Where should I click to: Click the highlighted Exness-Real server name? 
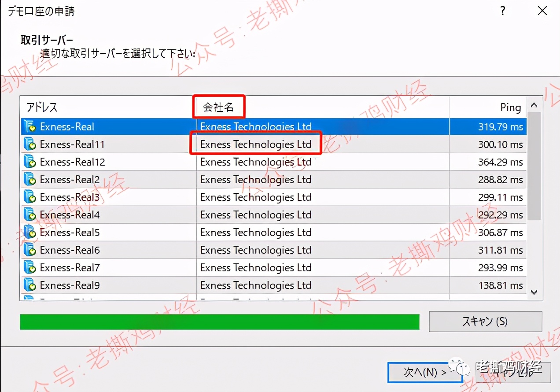pos(67,127)
